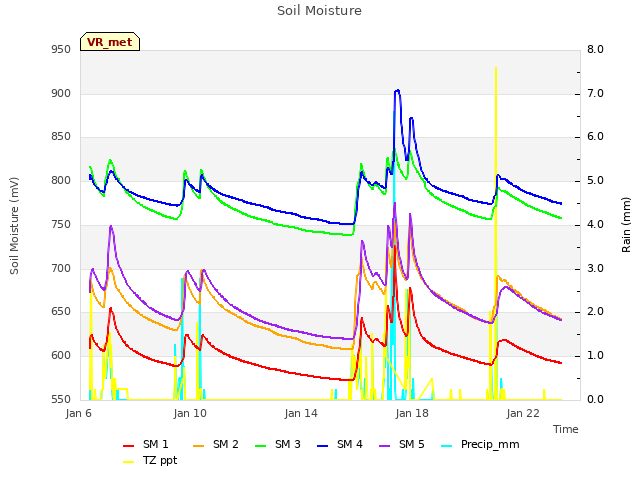This screenshot has height=480, width=640.
Task: Click the SM 1 legend entry
Action: [x=146, y=444]
